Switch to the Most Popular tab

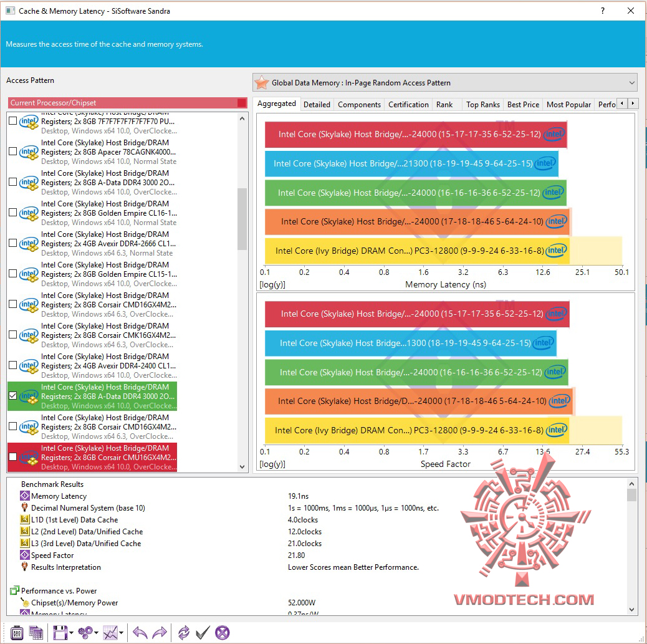tap(568, 105)
